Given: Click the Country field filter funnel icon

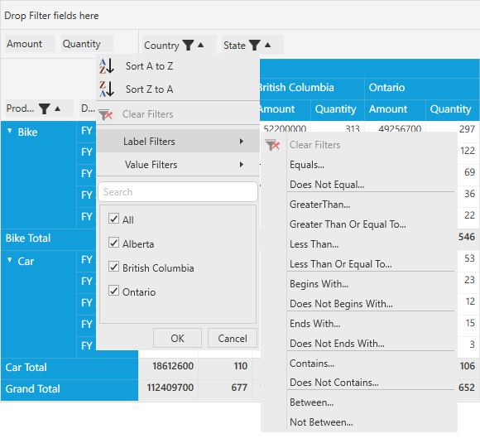Looking at the screenshot, I should [188, 45].
